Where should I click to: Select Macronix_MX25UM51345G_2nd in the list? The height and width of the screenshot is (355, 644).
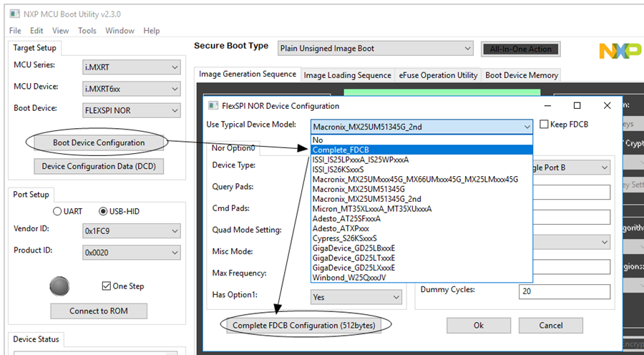coord(421,199)
